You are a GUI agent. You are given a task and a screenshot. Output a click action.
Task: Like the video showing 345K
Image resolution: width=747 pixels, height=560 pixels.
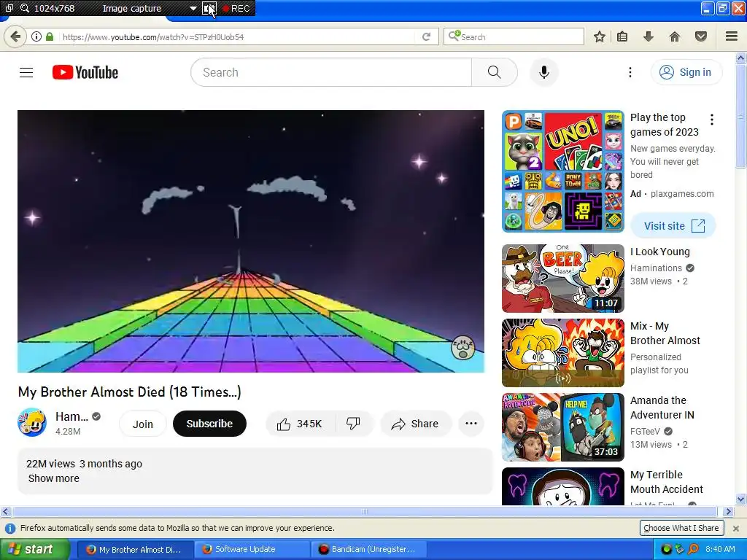[300, 424]
